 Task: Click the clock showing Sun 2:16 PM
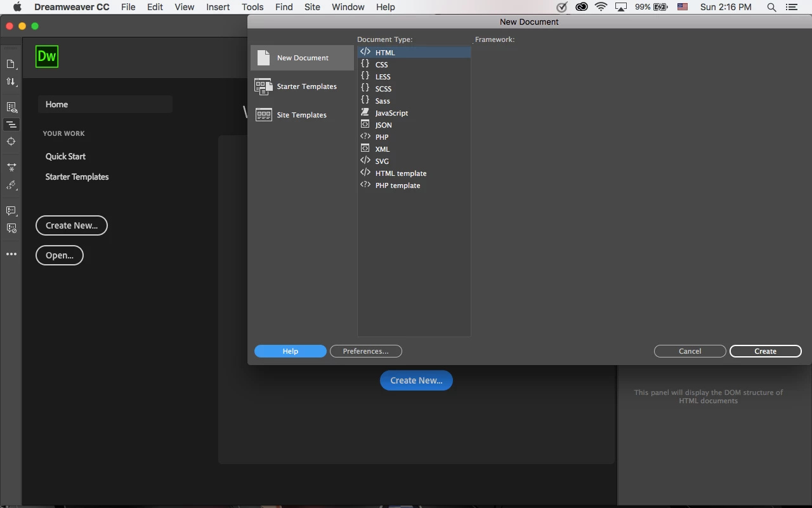[726, 7]
